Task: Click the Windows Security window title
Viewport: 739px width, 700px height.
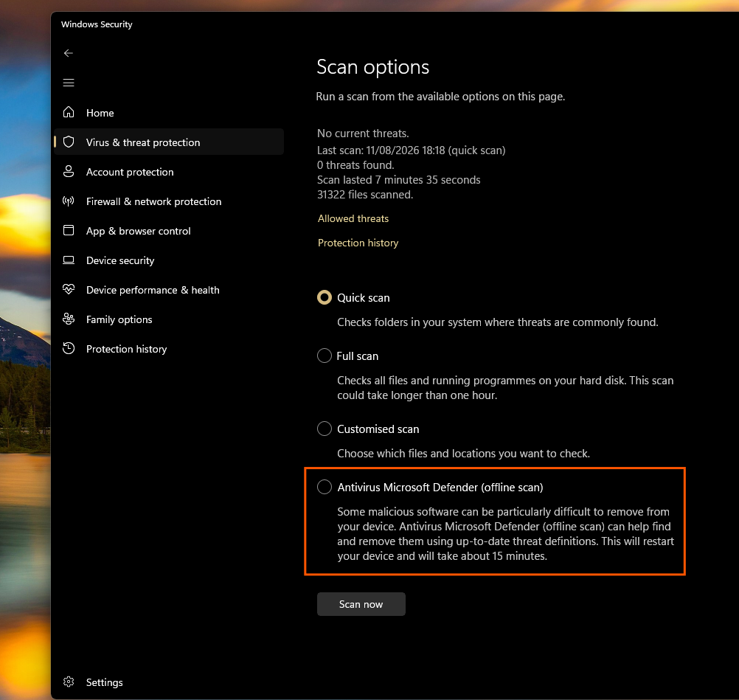Action: (97, 24)
